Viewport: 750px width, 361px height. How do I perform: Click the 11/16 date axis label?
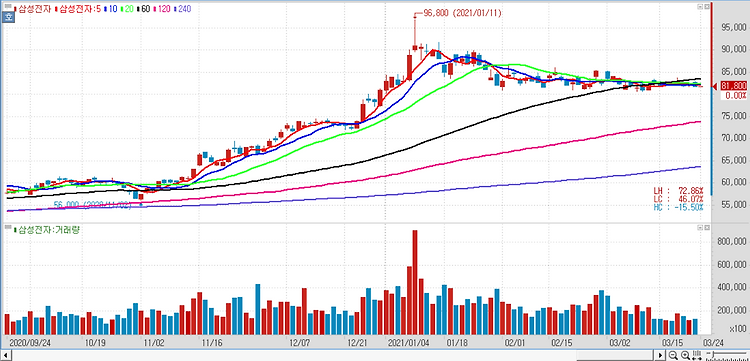coord(212,343)
